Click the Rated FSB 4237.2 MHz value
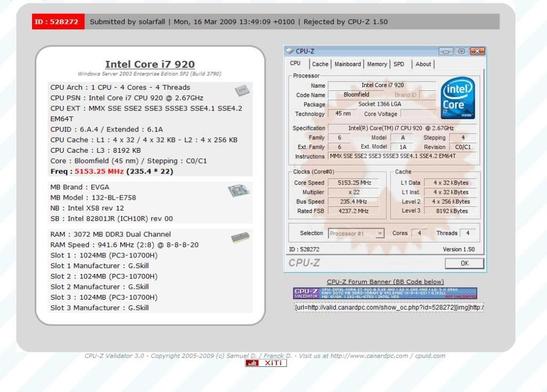Screen dimensions: 547x392 click(353, 211)
